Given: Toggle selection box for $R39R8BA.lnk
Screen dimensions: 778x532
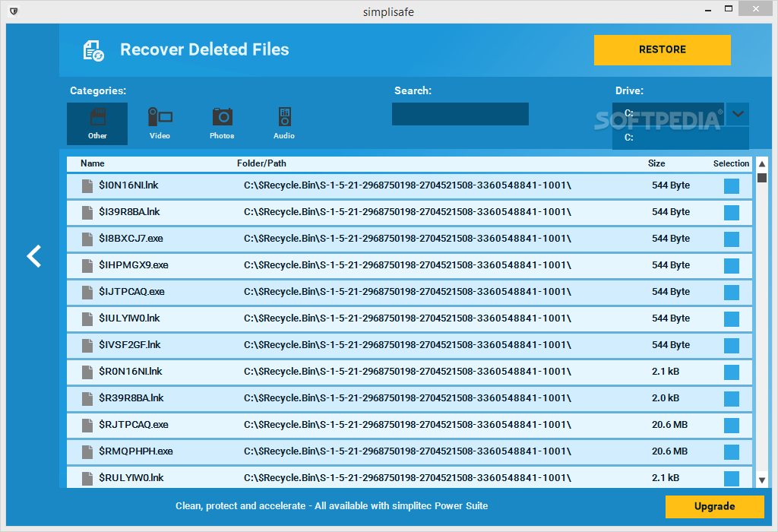Looking at the screenshot, I should [x=732, y=398].
